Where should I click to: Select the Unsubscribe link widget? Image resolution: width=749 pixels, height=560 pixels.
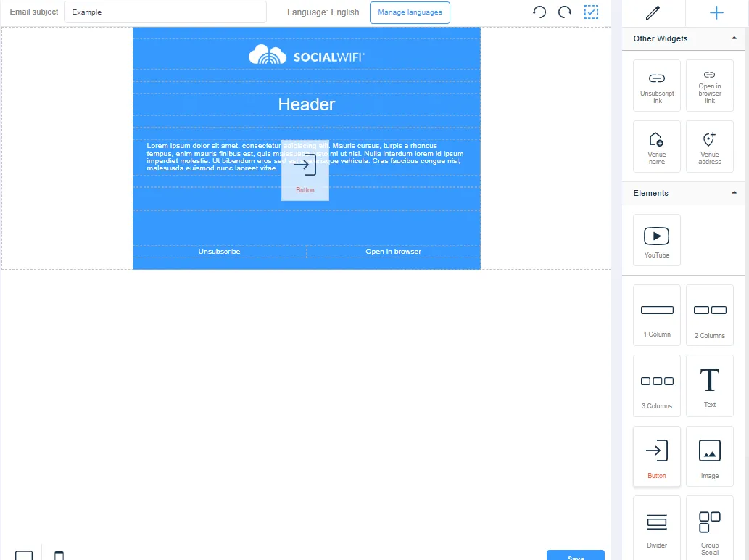pos(657,86)
